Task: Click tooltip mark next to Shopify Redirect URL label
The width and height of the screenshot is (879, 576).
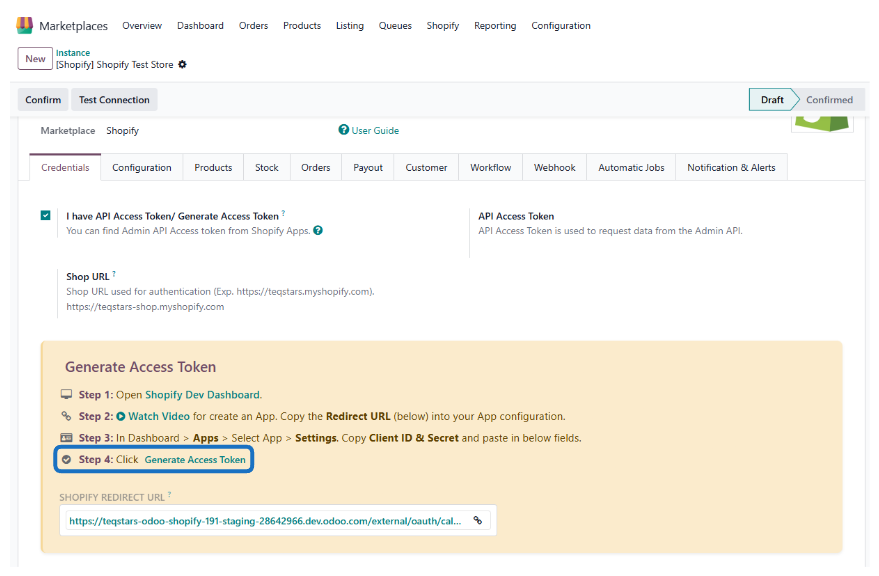Action: (x=169, y=495)
